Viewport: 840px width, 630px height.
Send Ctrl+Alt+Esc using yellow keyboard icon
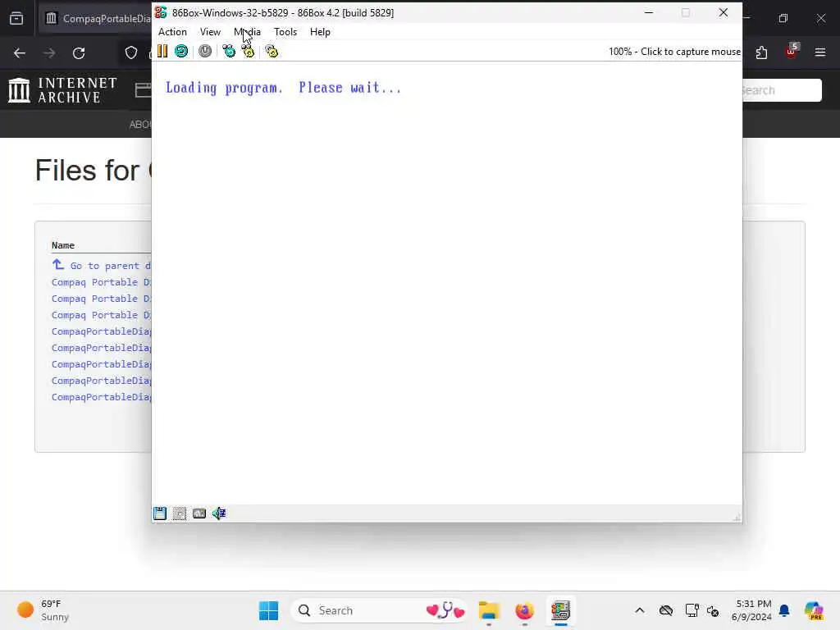point(248,51)
